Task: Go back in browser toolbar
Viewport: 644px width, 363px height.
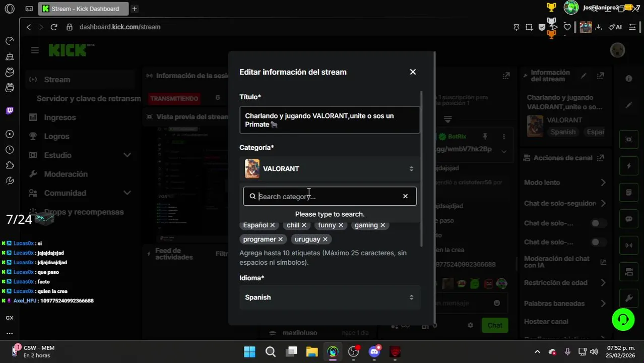Action: 29,27
